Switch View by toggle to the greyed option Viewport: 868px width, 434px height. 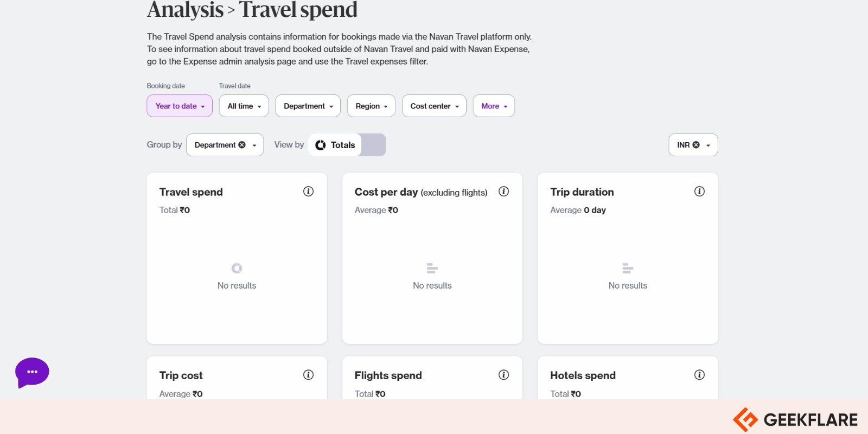coord(373,145)
